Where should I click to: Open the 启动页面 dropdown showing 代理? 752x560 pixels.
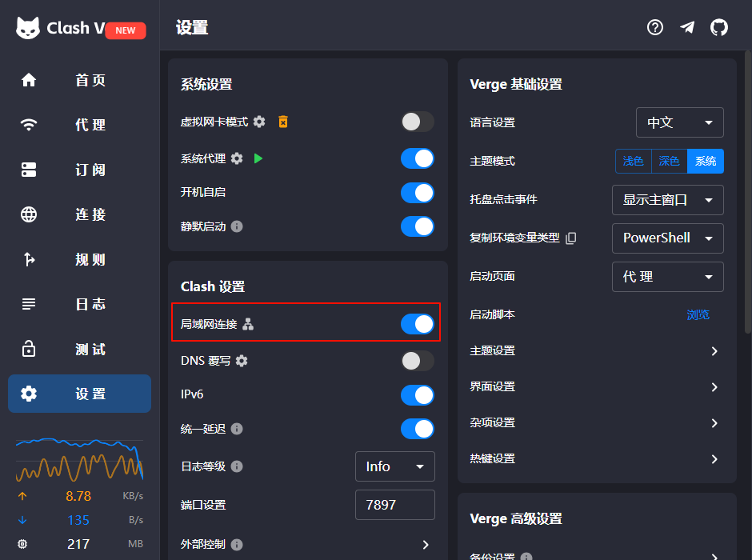(x=667, y=276)
